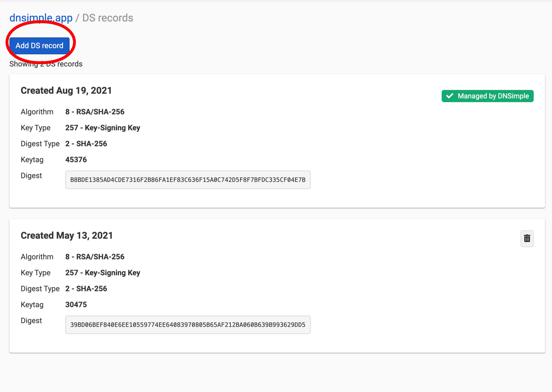Click the keytag value 30475
Viewport: 552px width, 392px height.
click(x=76, y=305)
